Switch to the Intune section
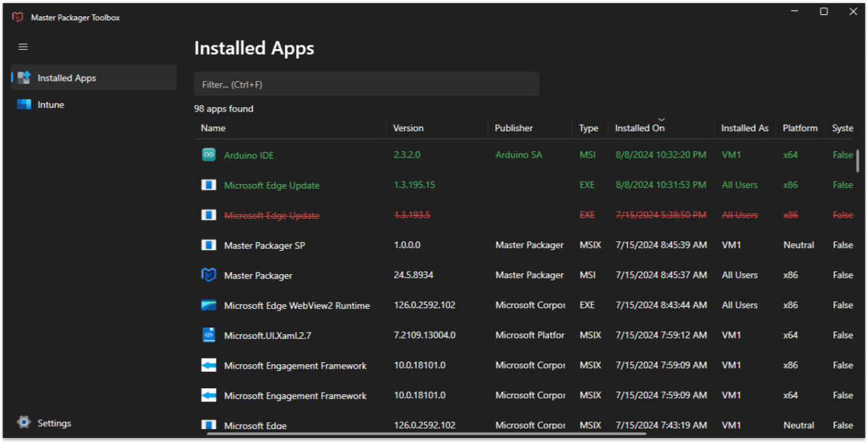Viewport: 868px width, 443px height. click(x=94, y=105)
